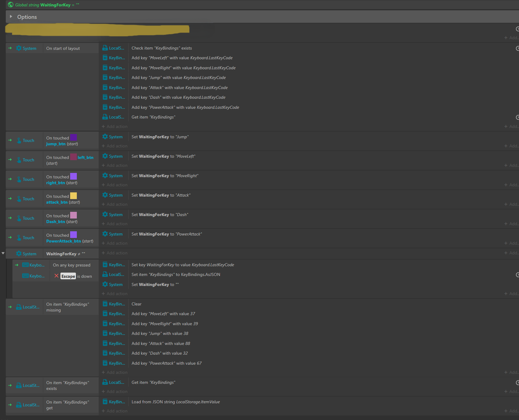Click Keyboard icon beside On any key pressed
Viewport: 519px width, 420px height.
coord(26,265)
